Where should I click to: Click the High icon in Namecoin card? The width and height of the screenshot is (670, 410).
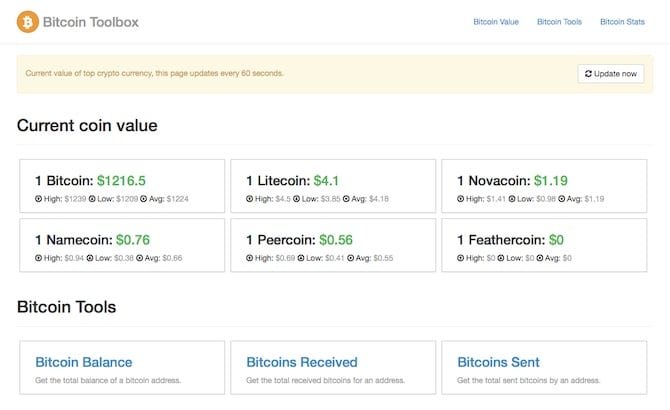pyautogui.click(x=38, y=258)
